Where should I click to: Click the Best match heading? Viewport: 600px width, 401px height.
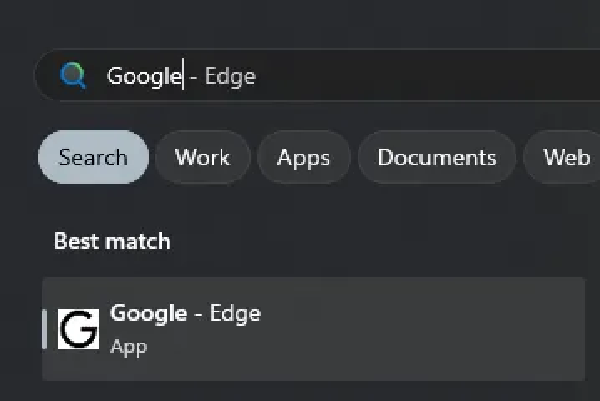click(112, 241)
